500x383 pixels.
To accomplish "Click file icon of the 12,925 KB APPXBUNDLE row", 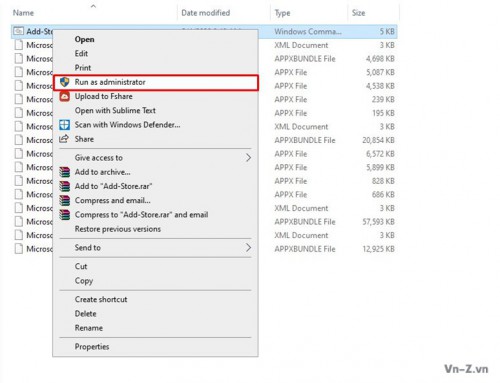I will [x=19, y=249].
